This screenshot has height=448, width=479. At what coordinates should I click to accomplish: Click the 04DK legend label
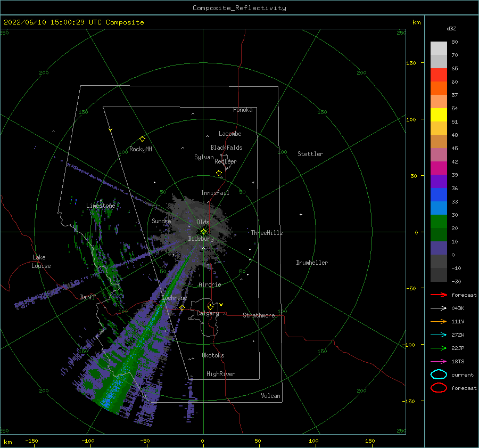point(458,308)
